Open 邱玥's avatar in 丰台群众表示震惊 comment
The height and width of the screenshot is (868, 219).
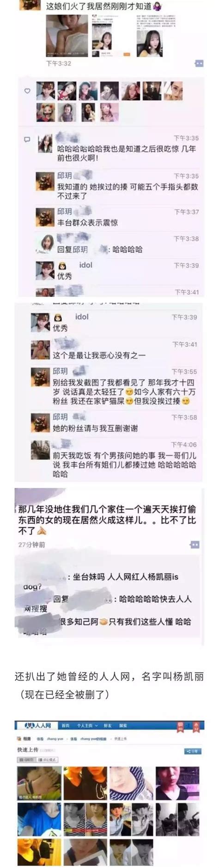pyautogui.click(x=45, y=217)
